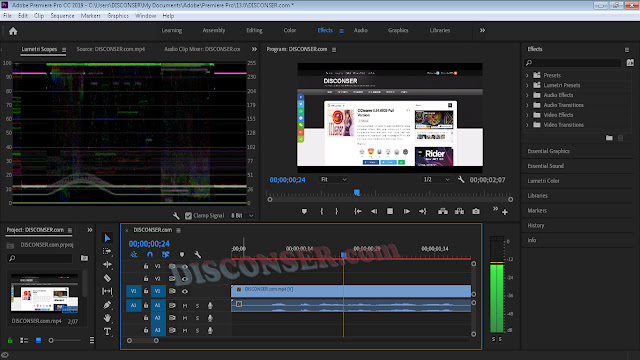Mute audio track A1
Viewport: 640px width, 360px height.
[185, 306]
